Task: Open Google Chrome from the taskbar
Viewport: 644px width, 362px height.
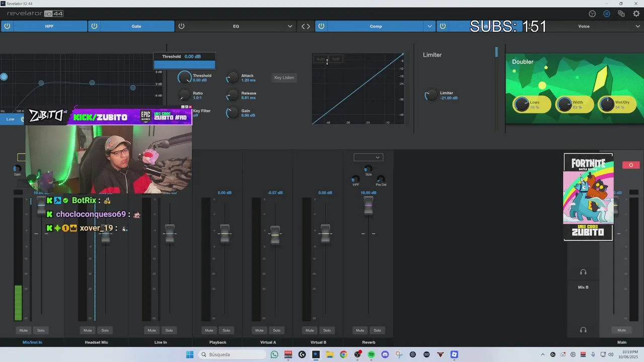Action: point(343,354)
